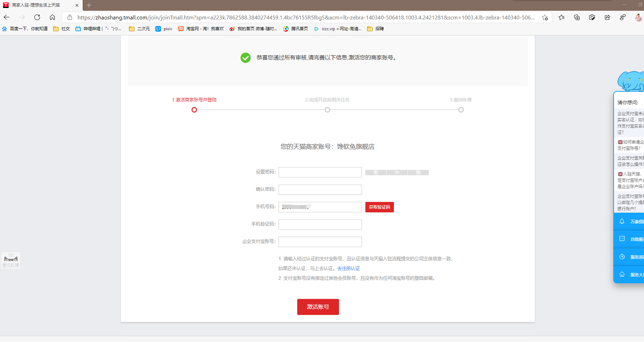Screen dimensions: 644x342
Task: Click step 3 缴纳年费 marker
Action: tap(461, 110)
